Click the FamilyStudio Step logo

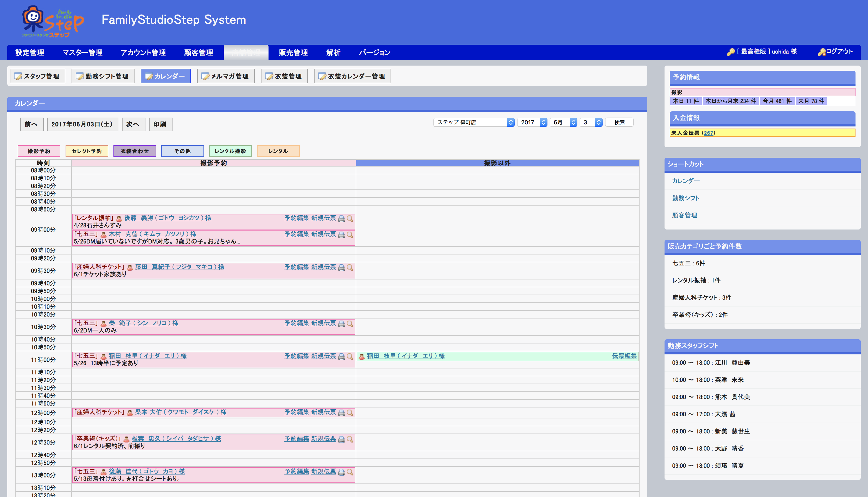click(53, 21)
